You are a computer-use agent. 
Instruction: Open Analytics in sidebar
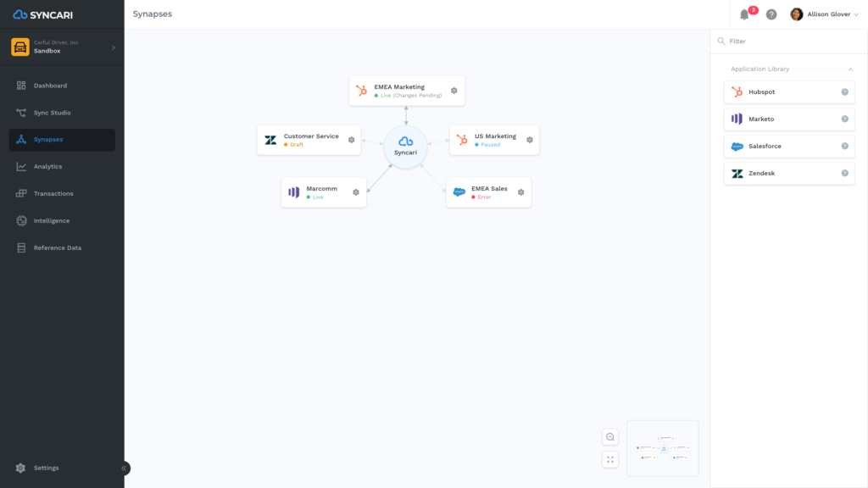pyautogui.click(x=62, y=167)
